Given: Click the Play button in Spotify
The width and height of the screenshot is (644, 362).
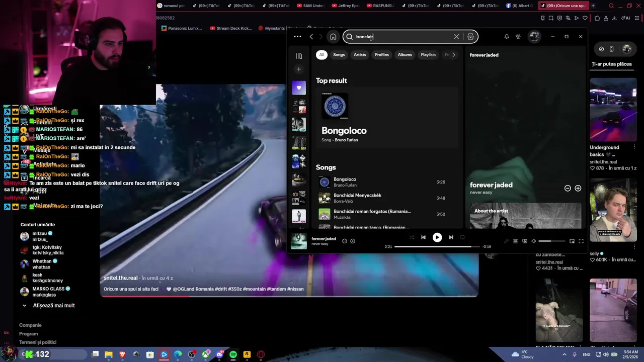Looking at the screenshot, I should coord(437,237).
